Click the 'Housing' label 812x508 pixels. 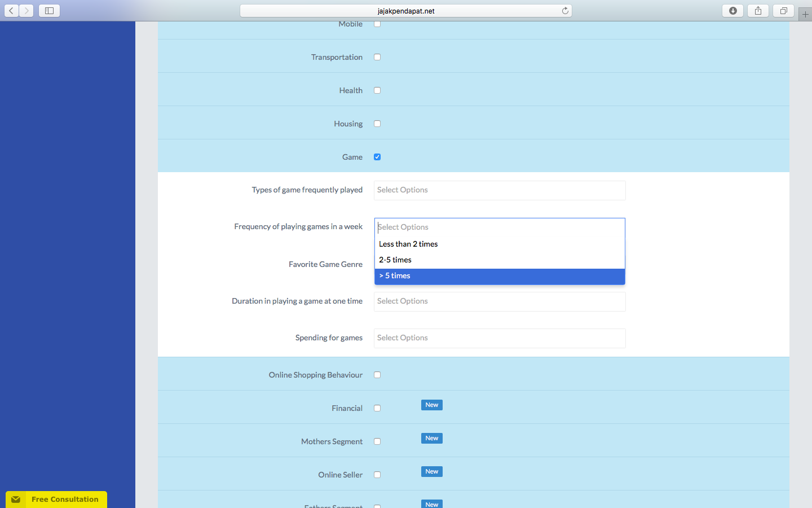click(348, 124)
